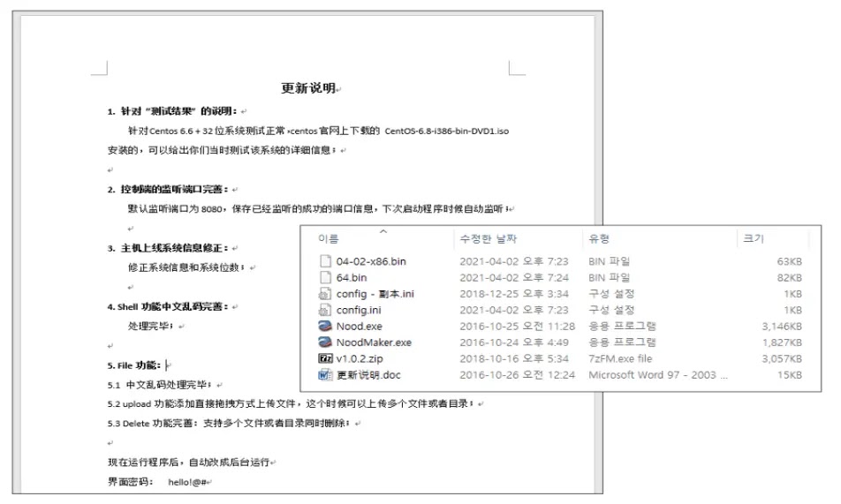Viewport: 841px width, 504px height.
Task: Click the Microsoft Word 97 - 2003 type text
Action: pyautogui.click(x=657, y=374)
